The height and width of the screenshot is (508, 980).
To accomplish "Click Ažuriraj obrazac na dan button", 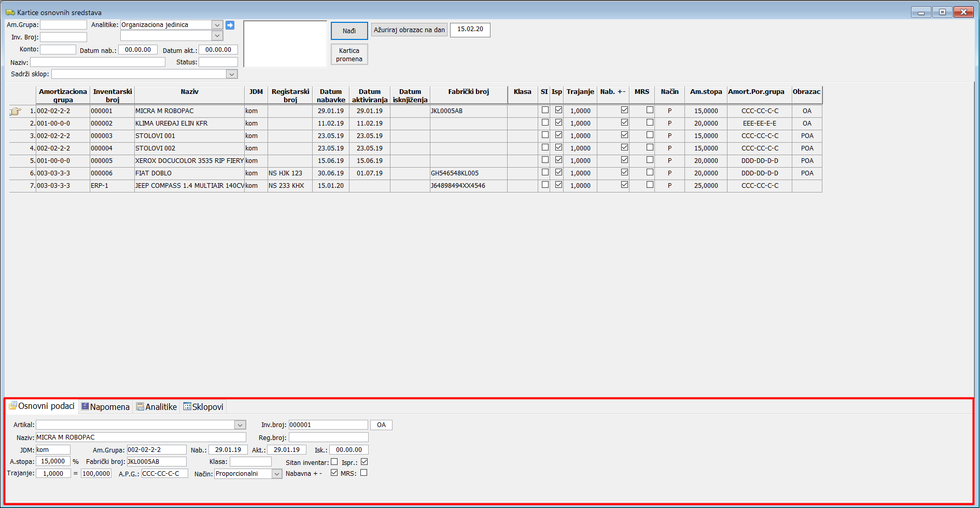I will [409, 30].
